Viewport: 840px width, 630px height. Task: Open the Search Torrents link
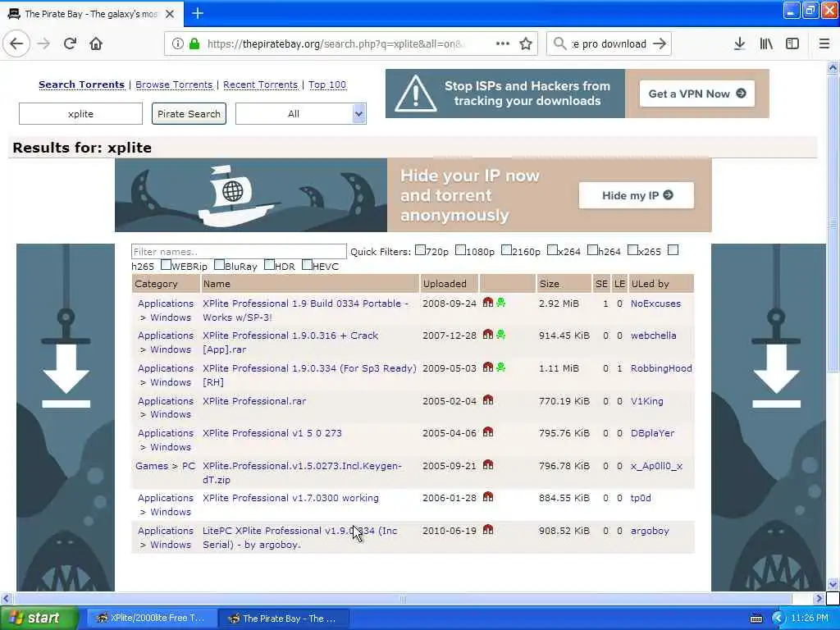pyautogui.click(x=81, y=84)
